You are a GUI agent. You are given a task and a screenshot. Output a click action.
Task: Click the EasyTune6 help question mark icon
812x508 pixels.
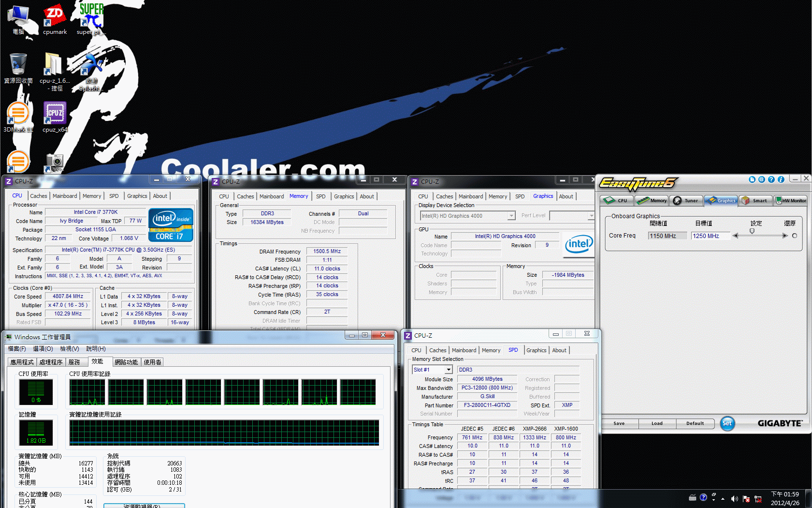pyautogui.click(x=771, y=179)
